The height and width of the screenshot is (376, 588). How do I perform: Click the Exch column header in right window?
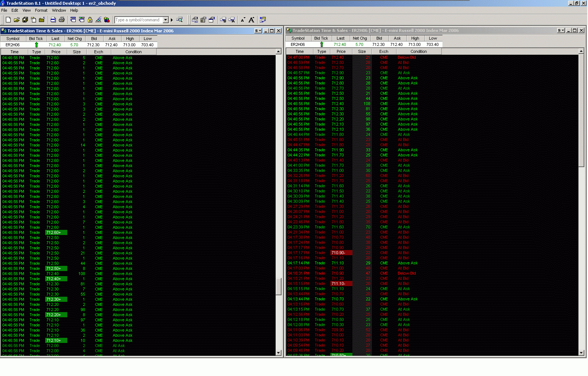(x=384, y=51)
